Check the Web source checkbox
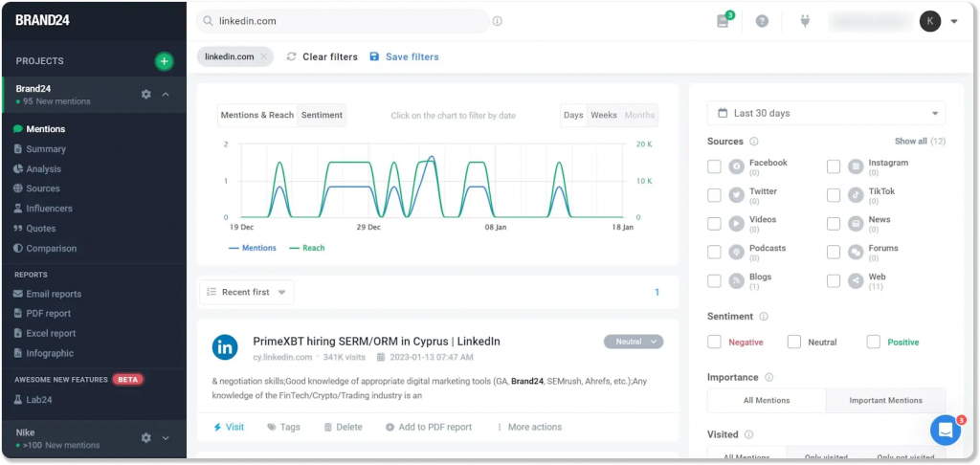 [834, 281]
